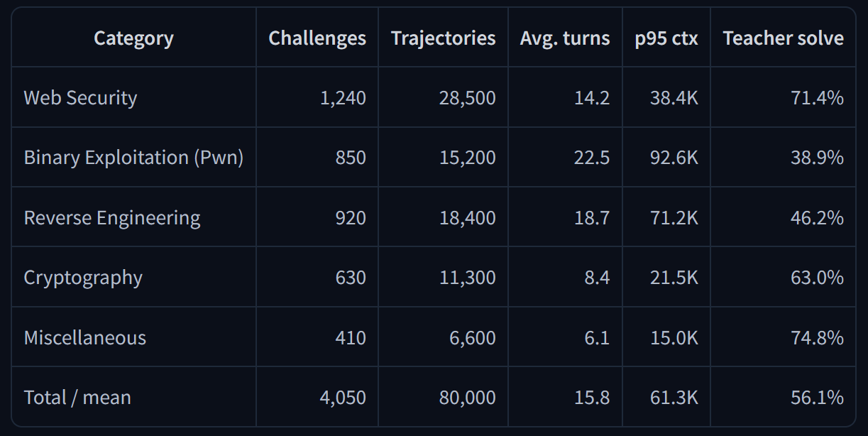Screen dimensions: 868x436
Task: Click the 1,240 challenges value
Action: tap(344, 98)
